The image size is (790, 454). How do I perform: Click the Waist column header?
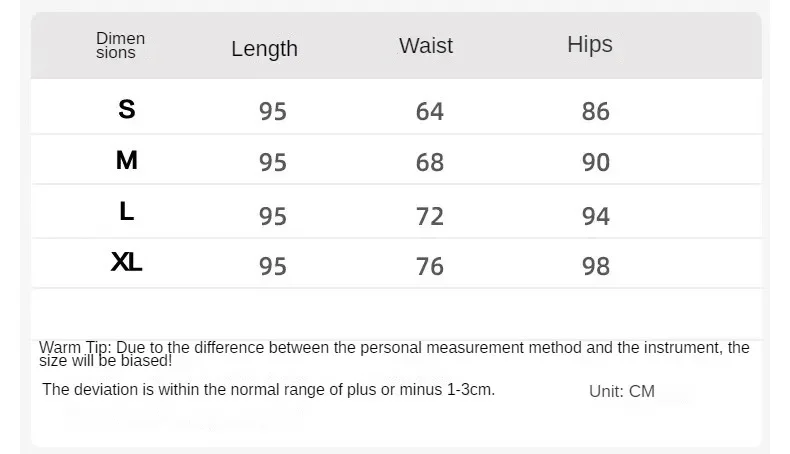(x=425, y=45)
